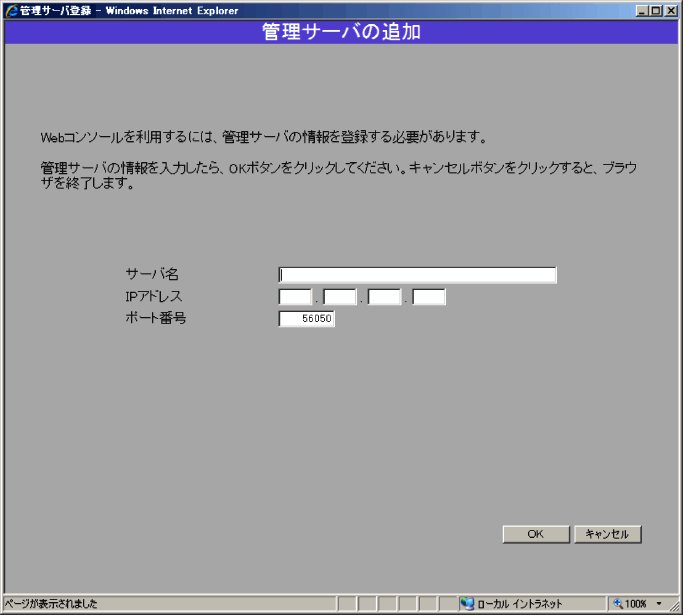Viewport: 683px width, 615px height.
Task: Click the サーバ名 text input field
Action: [x=417, y=275]
